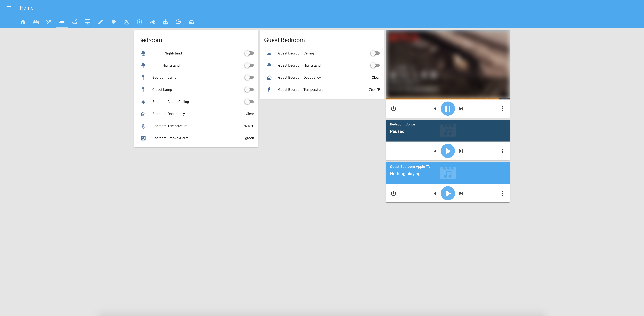The height and width of the screenshot is (316, 644).
Task: Power toggle Guest Bedroom Apple TV
Action: point(393,193)
